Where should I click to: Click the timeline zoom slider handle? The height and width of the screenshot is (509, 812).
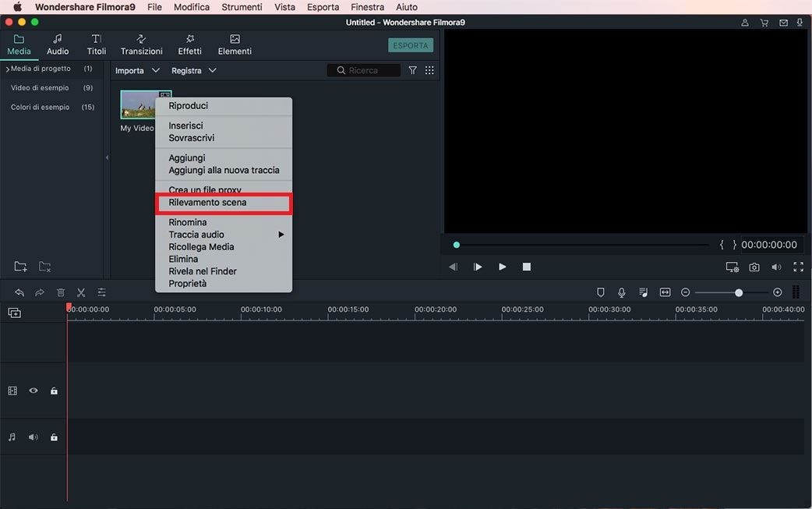(x=739, y=293)
